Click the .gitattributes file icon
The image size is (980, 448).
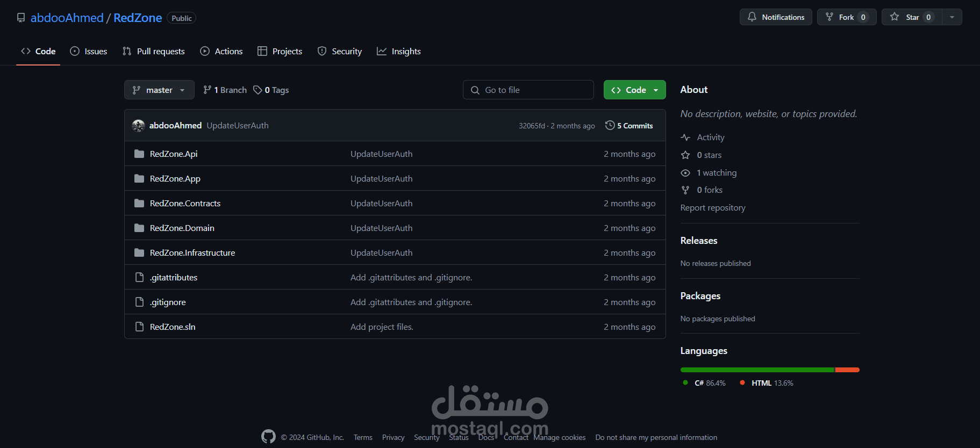pos(139,277)
